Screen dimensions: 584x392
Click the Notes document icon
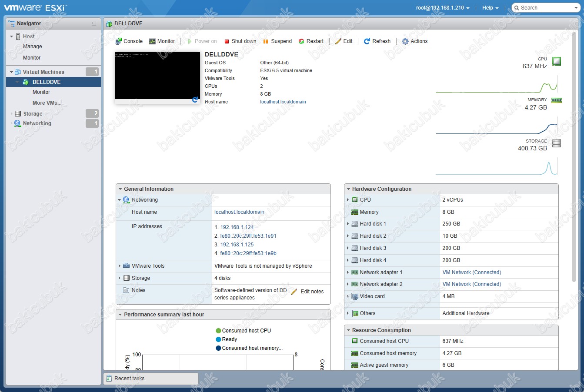click(127, 290)
